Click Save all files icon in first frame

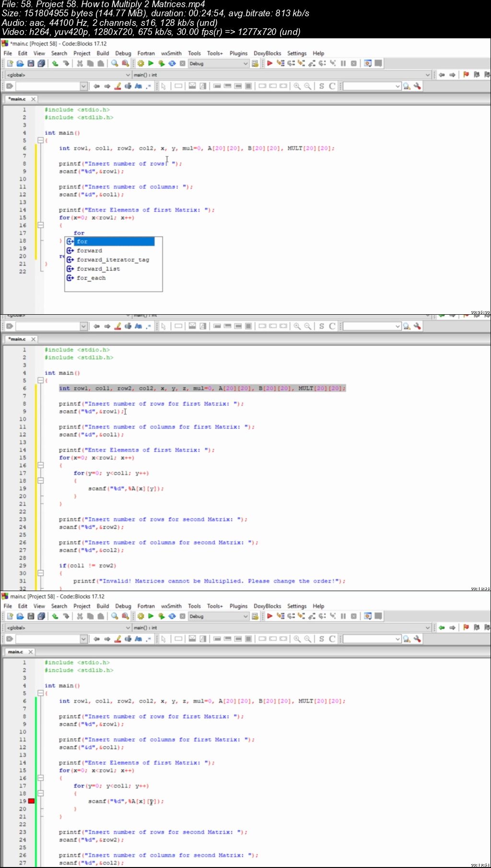[41, 63]
